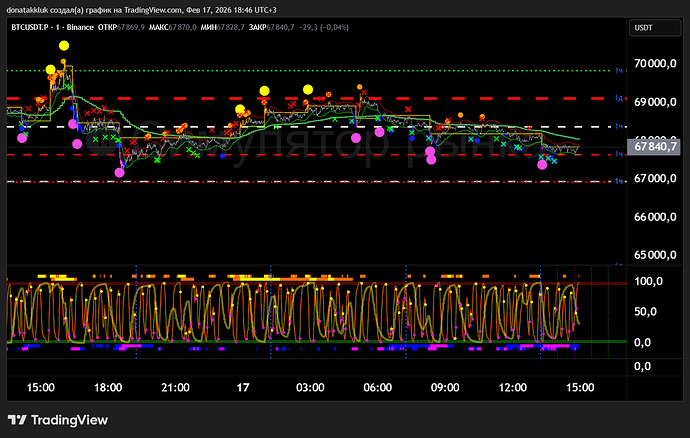Viewport: 690px width, 438px height.
Task: Click the 65 000,0 price axis label
Action: pos(654,256)
